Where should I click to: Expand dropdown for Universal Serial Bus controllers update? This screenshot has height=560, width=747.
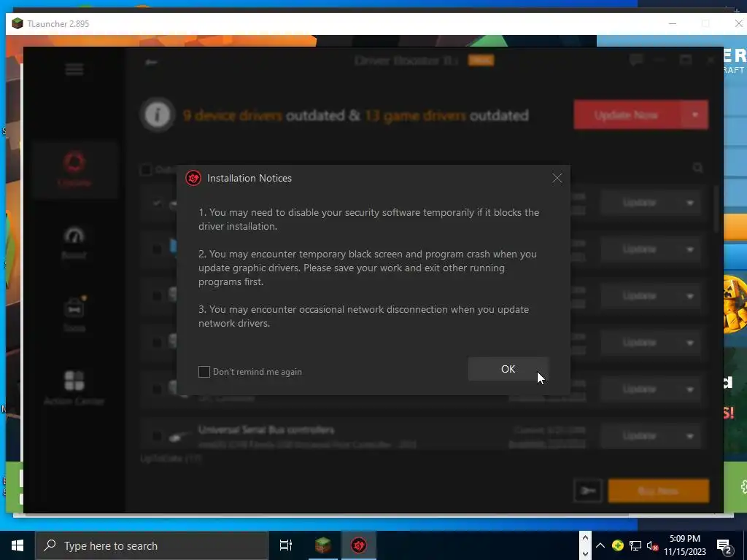[690, 436]
